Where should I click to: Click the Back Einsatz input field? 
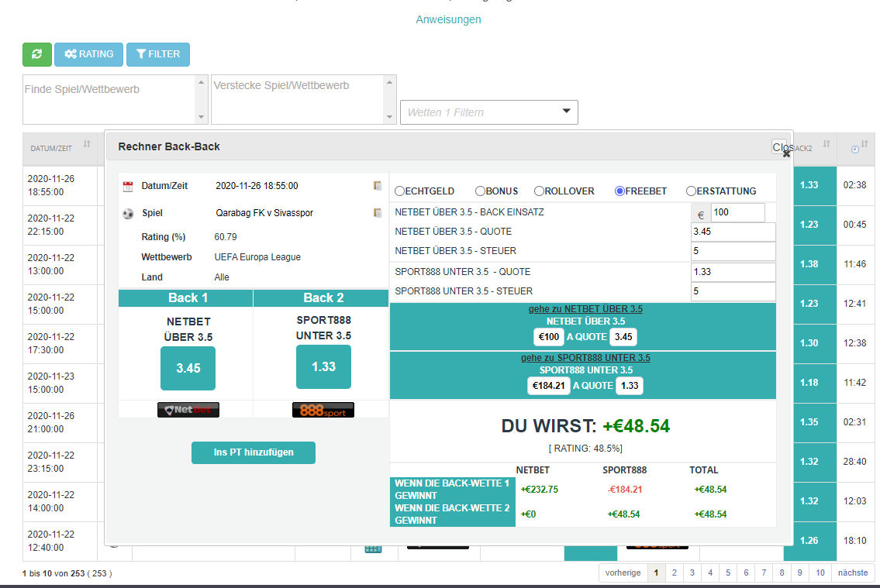tap(737, 213)
